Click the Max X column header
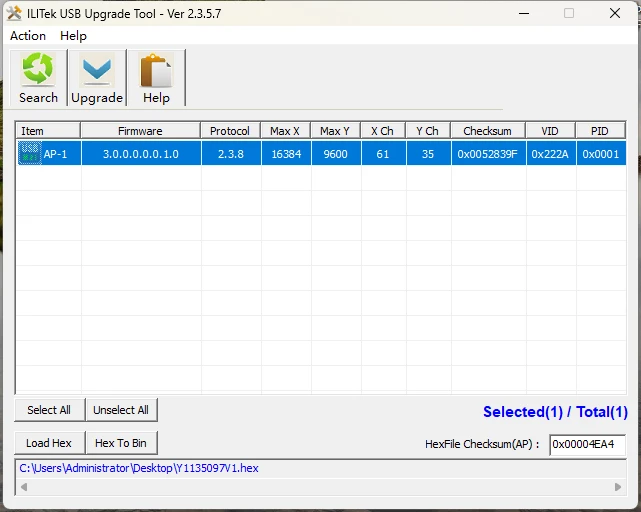This screenshot has height=512, width=641. [x=285, y=131]
